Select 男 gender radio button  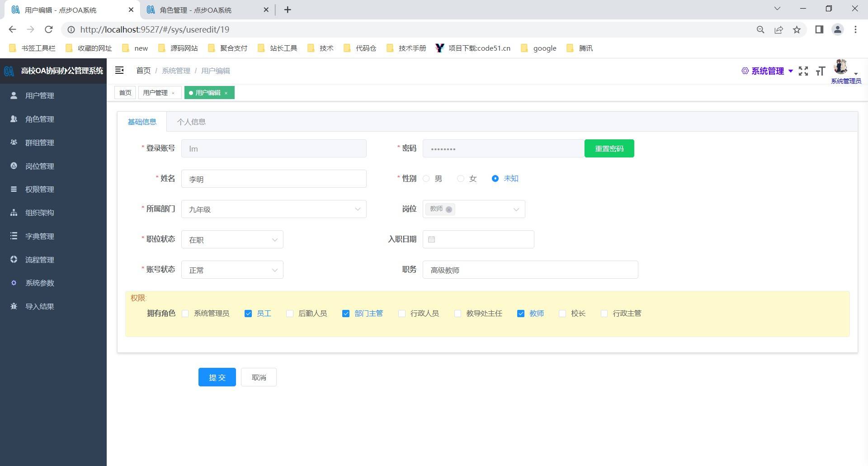[426, 179]
